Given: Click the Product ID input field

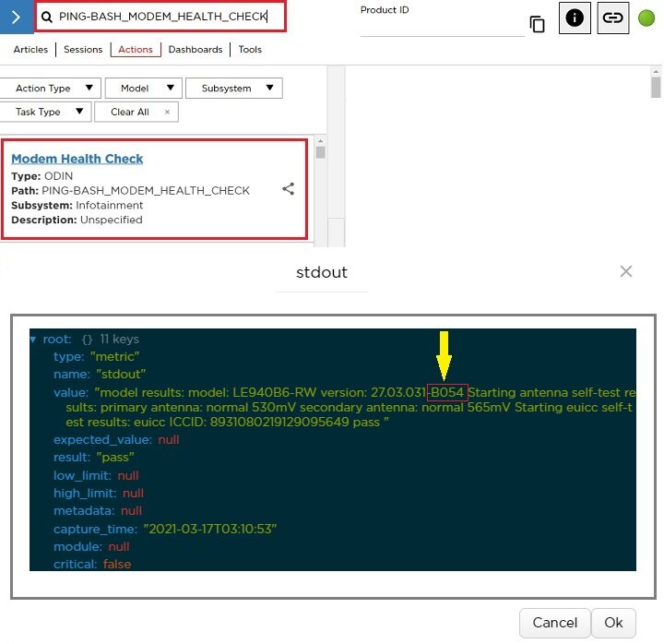Looking at the screenshot, I should pos(441,27).
